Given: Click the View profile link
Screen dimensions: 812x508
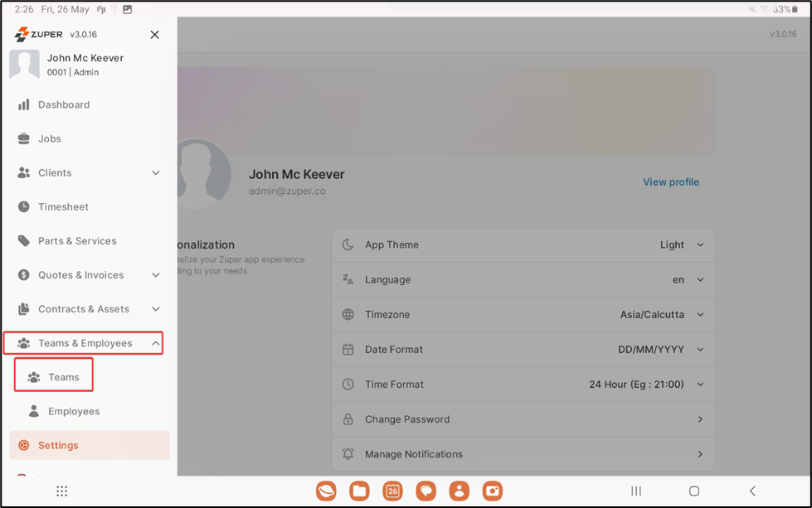Looking at the screenshot, I should pos(670,182).
